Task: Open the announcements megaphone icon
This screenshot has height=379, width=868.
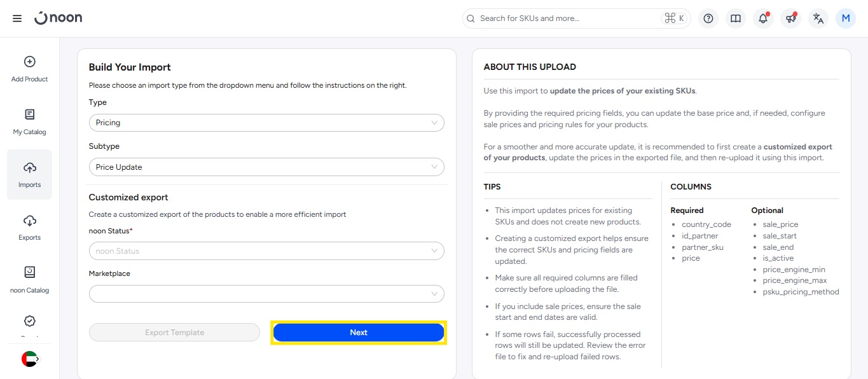Action: (790, 18)
